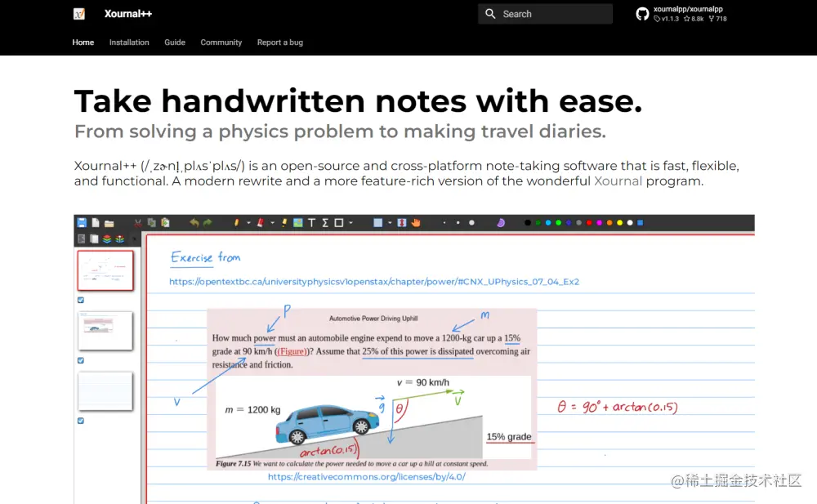This screenshot has width=817, height=504.
Task: Open the Installation tab
Action: pos(129,42)
